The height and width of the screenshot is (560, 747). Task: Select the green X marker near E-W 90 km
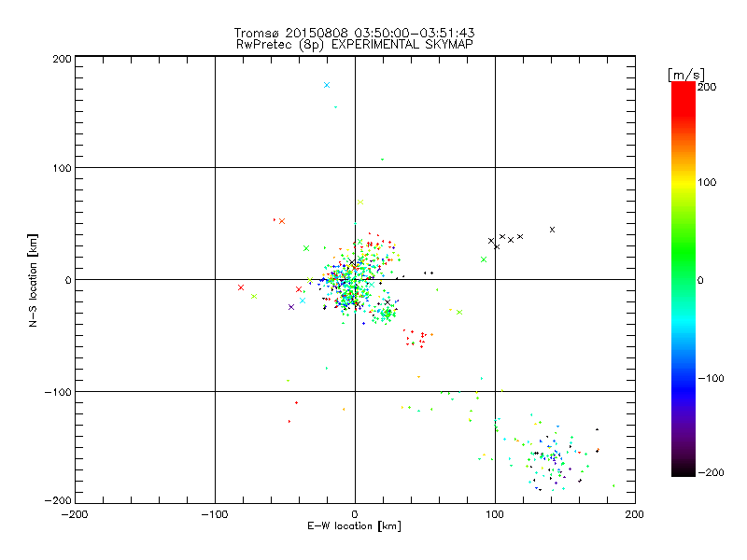(484, 259)
